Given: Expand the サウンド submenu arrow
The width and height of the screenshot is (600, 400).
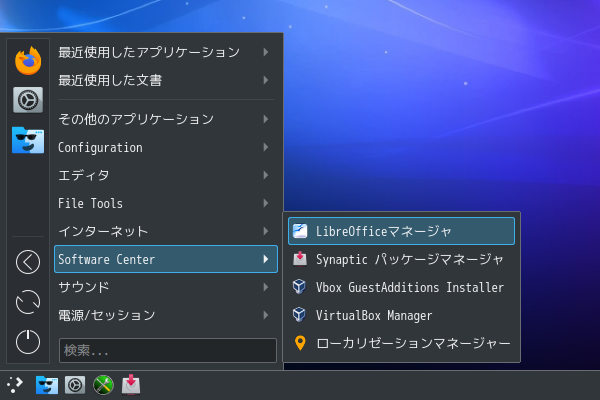Looking at the screenshot, I should pos(266,287).
